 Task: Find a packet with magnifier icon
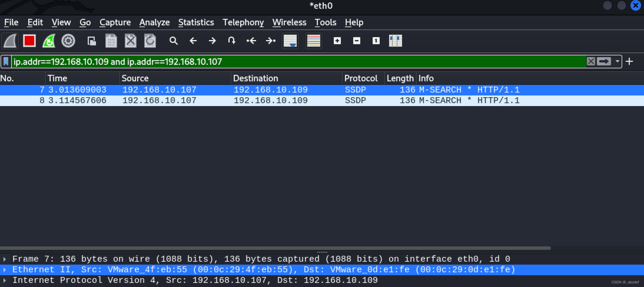[174, 41]
